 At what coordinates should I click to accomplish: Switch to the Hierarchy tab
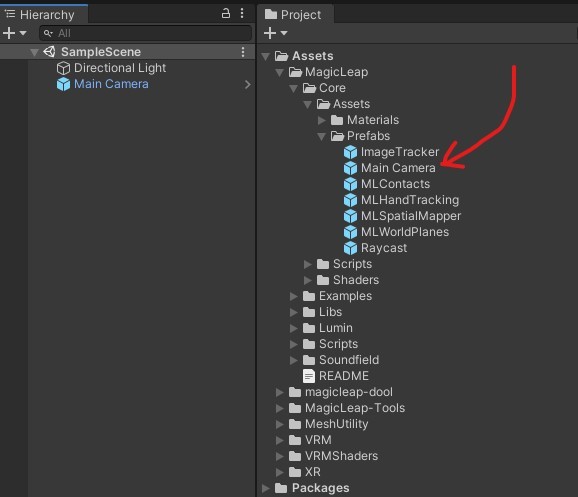point(40,15)
